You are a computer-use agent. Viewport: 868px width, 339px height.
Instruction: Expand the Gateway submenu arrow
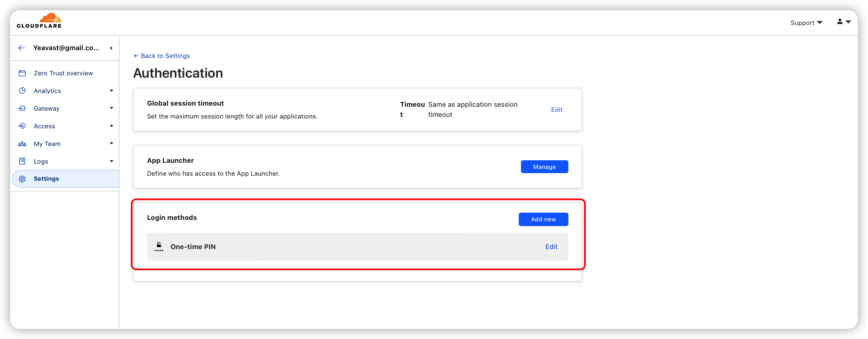(x=112, y=108)
